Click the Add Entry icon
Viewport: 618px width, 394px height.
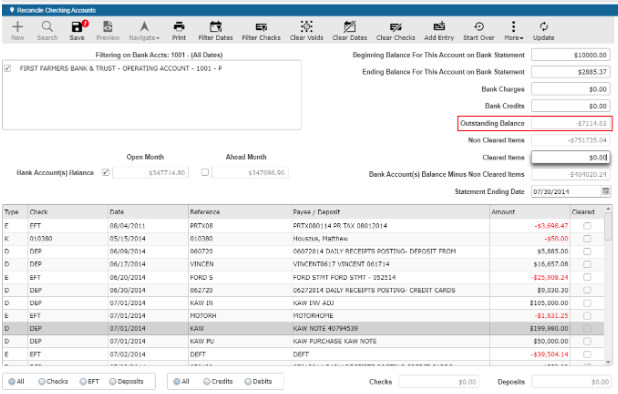[x=439, y=27]
